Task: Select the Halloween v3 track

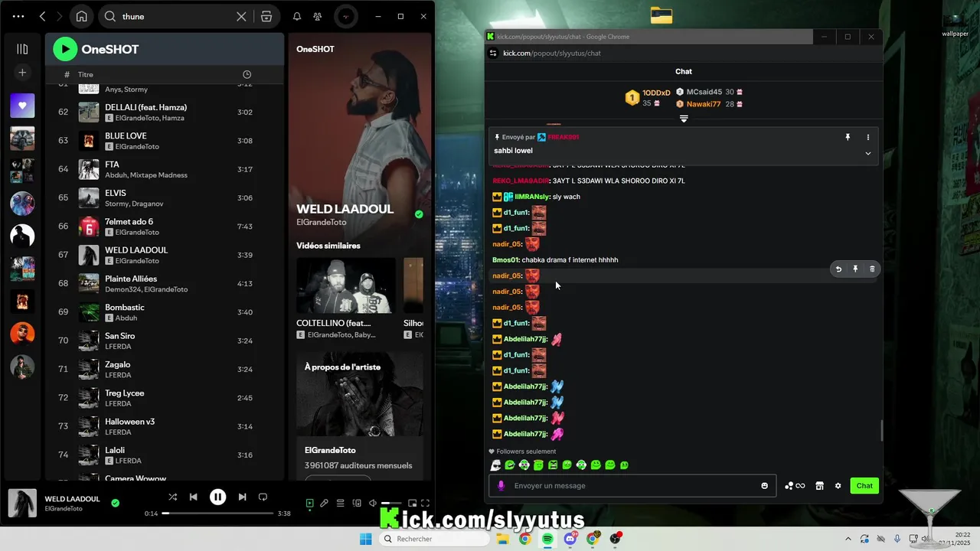Action: (164, 426)
